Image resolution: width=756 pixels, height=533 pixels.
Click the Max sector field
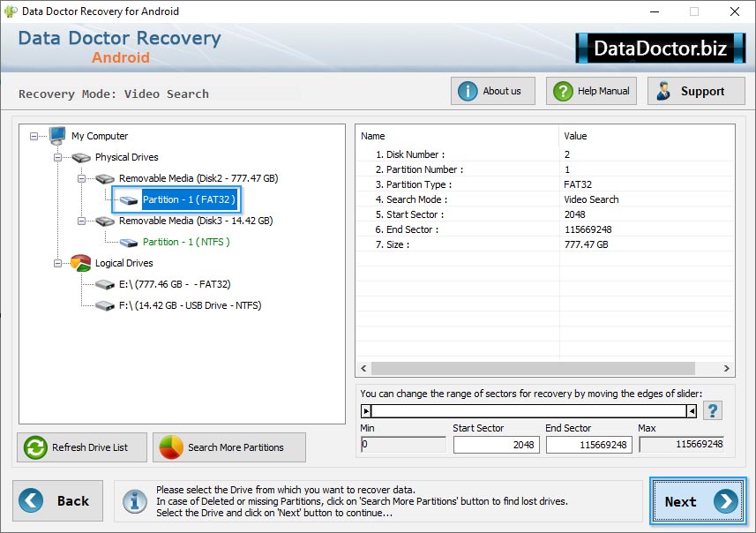[682, 444]
